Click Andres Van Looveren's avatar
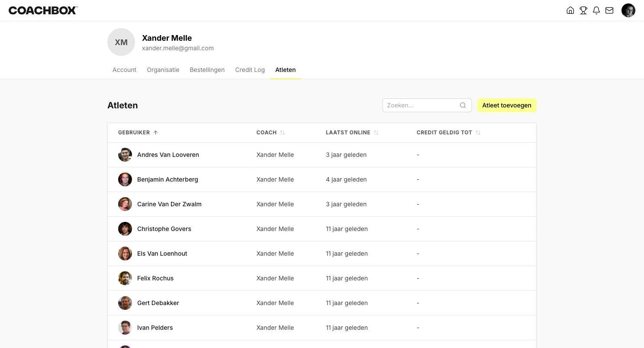 pyautogui.click(x=125, y=155)
